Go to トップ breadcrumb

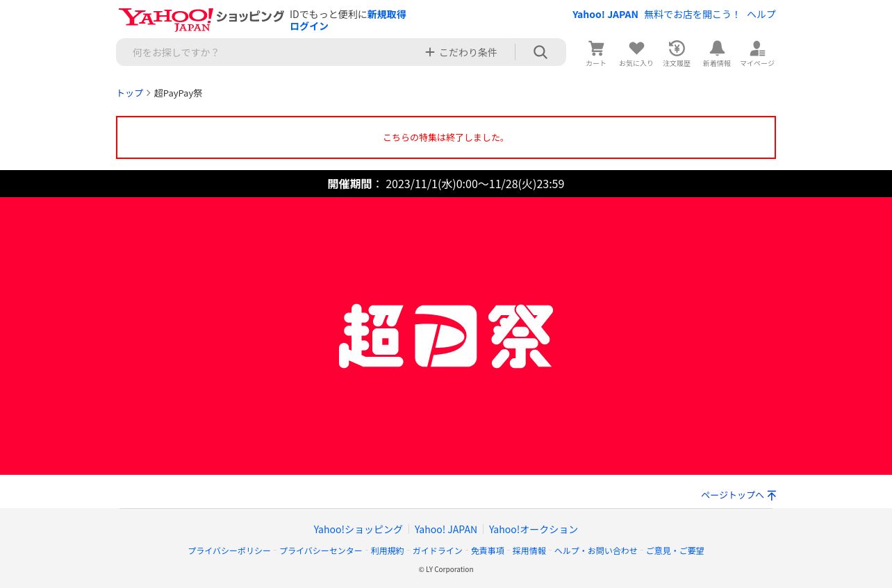point(130,93)
